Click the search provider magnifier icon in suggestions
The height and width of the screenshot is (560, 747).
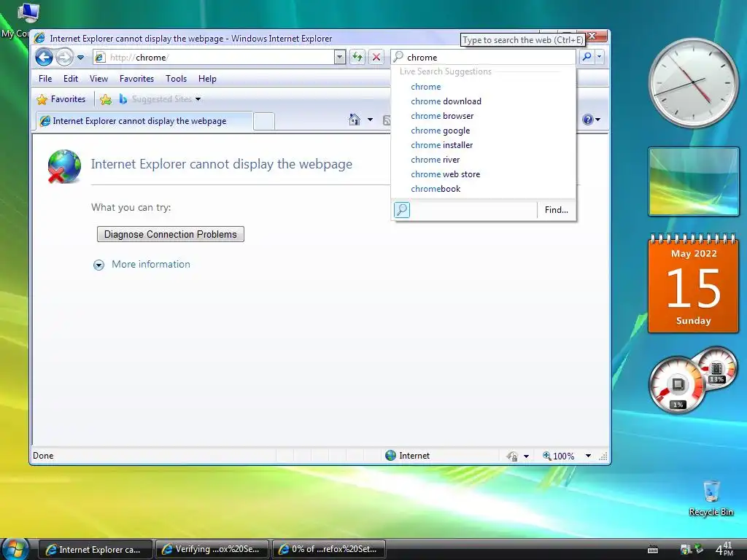tap(402, 209)
